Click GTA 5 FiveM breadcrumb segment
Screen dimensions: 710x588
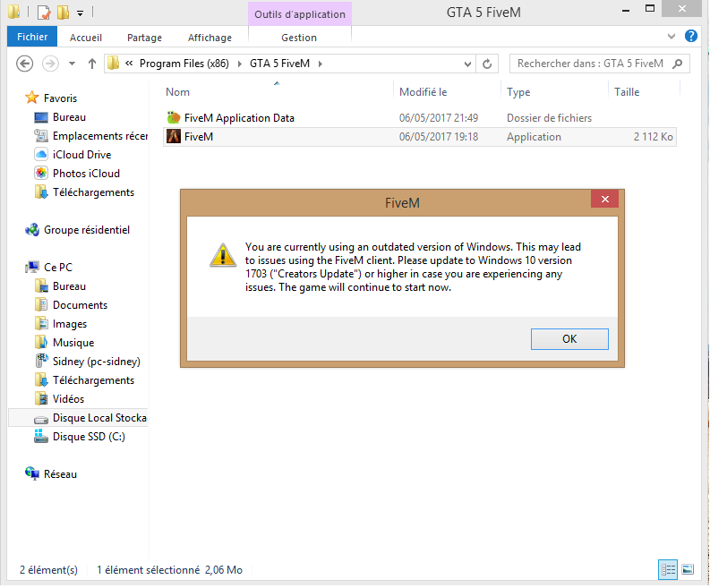click(x=280, y=64)
